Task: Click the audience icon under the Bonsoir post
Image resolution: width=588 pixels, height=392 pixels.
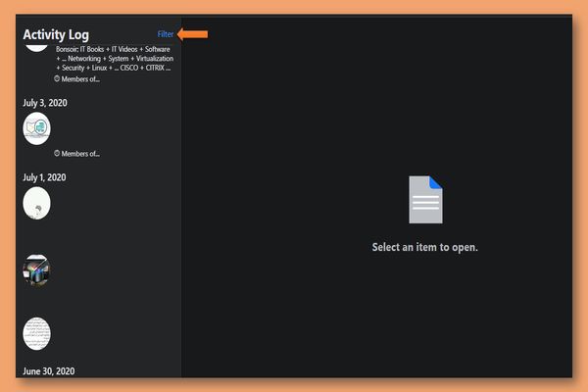Action: click(58, 79)
